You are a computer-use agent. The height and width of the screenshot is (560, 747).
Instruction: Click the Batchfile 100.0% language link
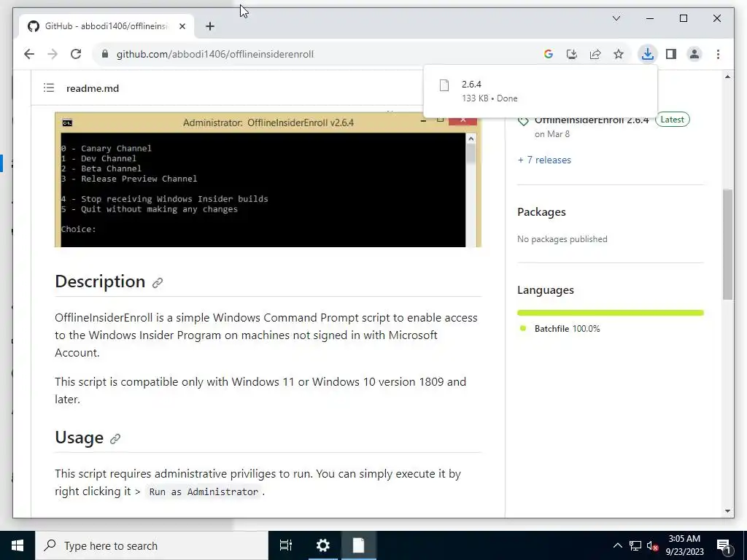pos(567,329)
